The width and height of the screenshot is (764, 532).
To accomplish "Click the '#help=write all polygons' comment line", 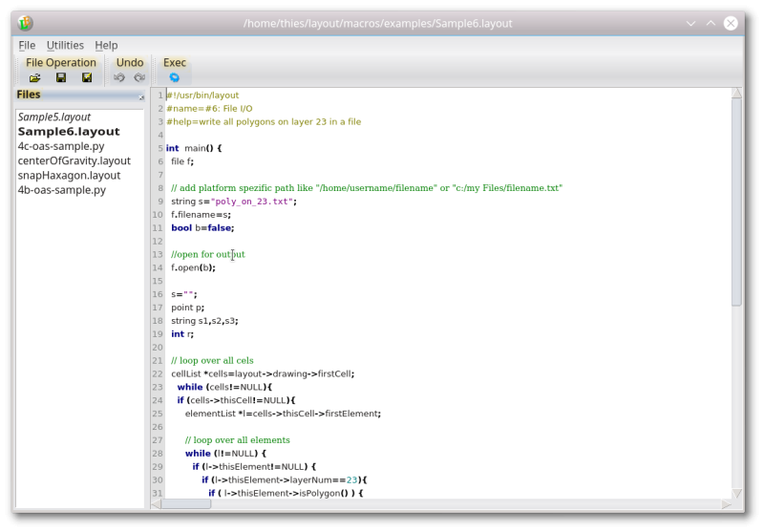I will coord(264,122).
